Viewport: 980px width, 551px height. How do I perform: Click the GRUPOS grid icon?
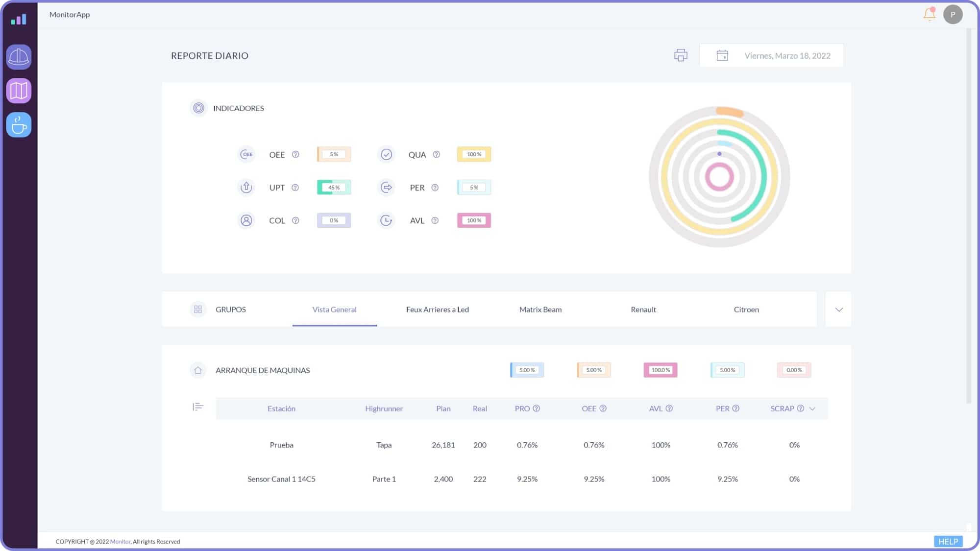click(x=198, y=309)
